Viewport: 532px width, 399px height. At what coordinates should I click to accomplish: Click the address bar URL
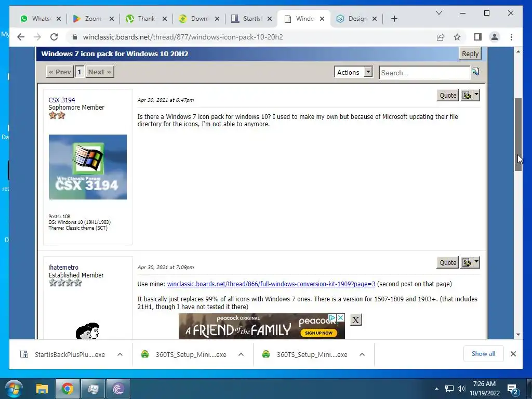pos(183,37)
